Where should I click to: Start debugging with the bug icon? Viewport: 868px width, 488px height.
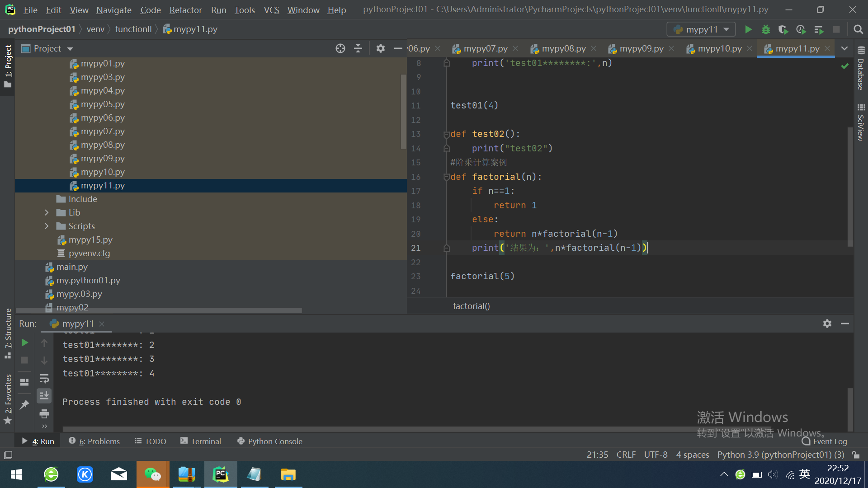765,29
